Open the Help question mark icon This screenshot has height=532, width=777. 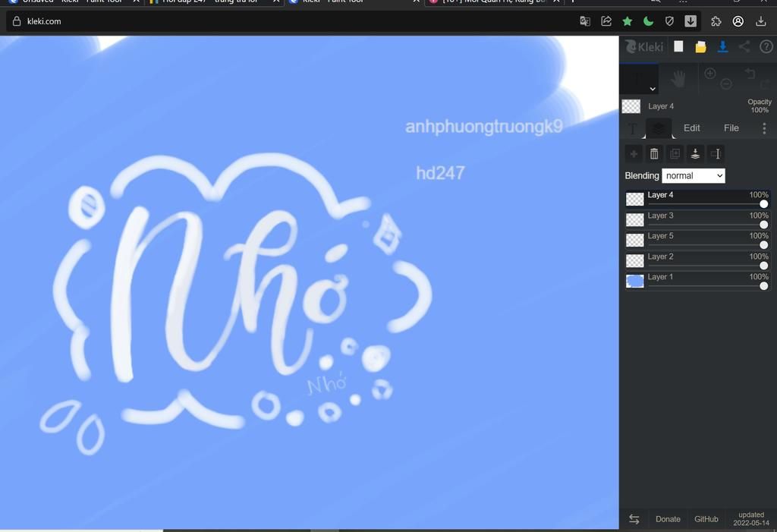766,46
